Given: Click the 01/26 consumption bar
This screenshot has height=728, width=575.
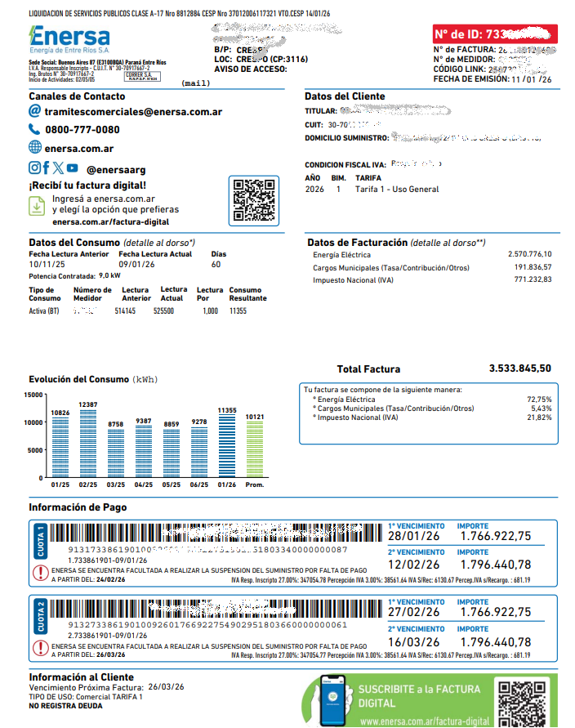Looking at the screenshot, I should pos(227,446).
